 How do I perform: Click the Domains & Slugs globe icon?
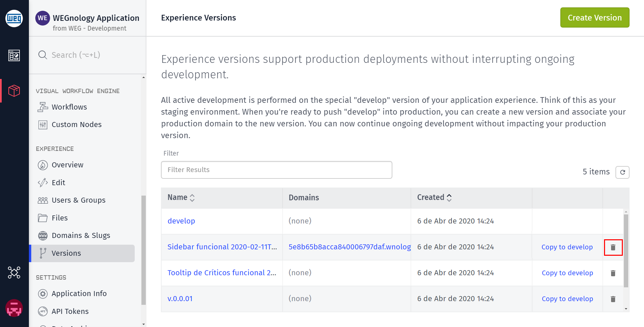coord(43,236)
